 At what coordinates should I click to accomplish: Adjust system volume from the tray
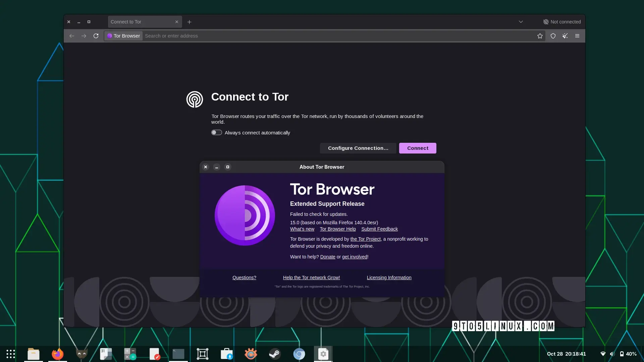[613, 354]
